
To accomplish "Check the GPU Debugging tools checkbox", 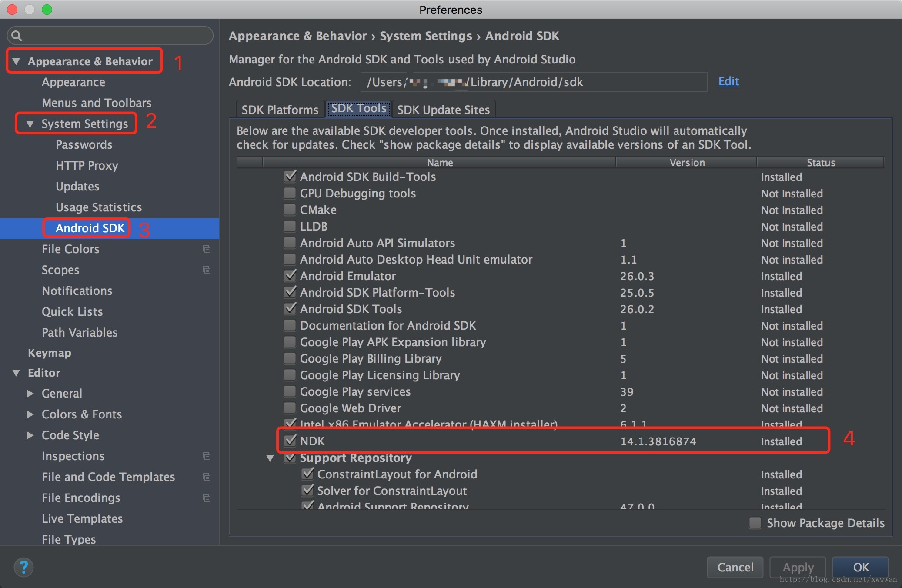I will tap(290, 193).
